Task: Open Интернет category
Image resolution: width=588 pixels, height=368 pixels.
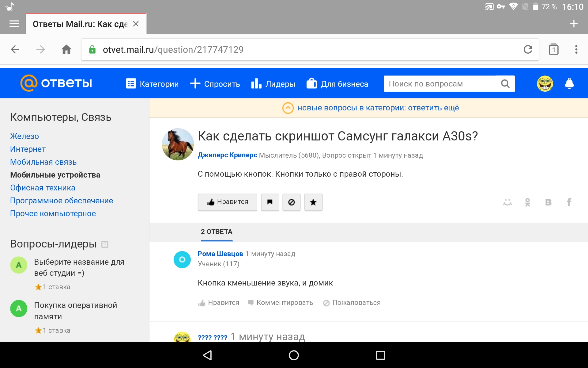Action: 28,149
